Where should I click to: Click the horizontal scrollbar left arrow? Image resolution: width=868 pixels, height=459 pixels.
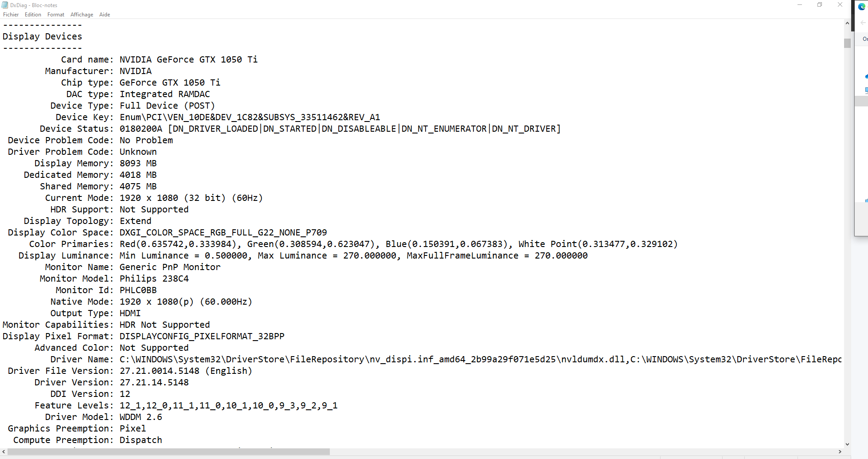4,451
